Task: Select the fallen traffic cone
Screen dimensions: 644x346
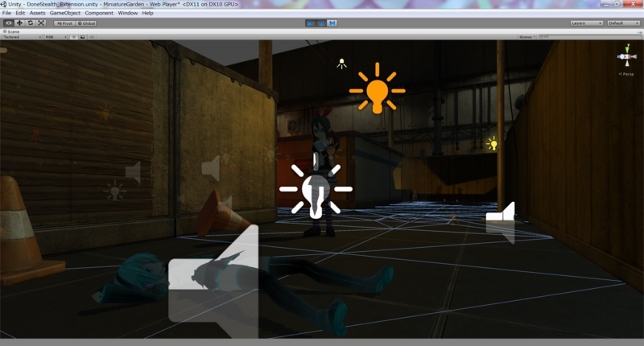Action: [x=223, y=214]
